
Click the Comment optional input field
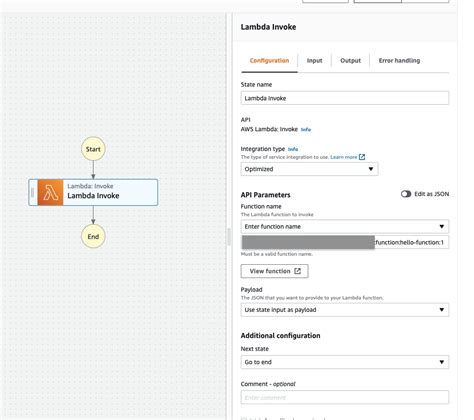tap(345, 397)
